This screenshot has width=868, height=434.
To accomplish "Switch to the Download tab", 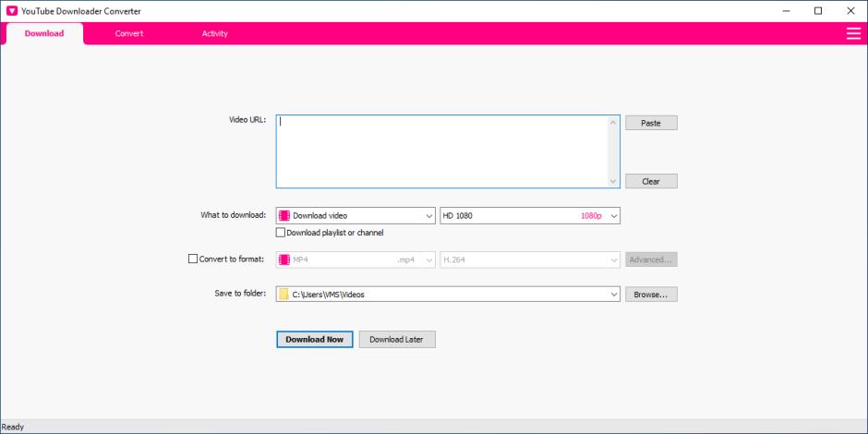I will tap(44, 33).
